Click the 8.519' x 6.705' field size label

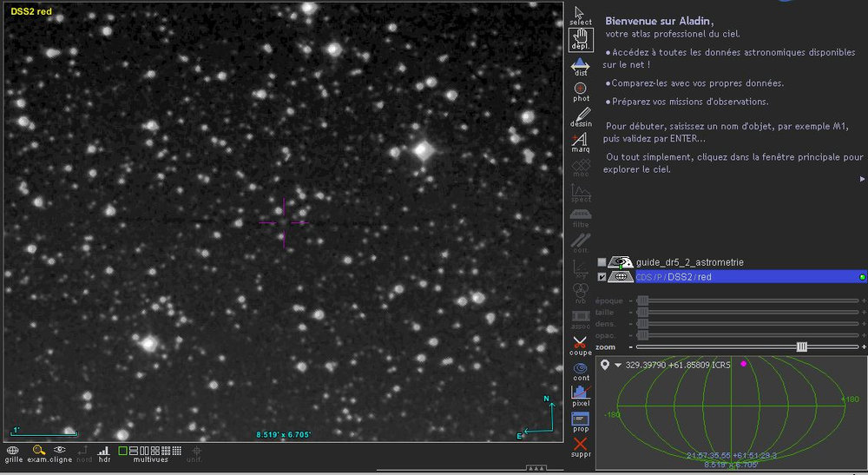point(283,434)
